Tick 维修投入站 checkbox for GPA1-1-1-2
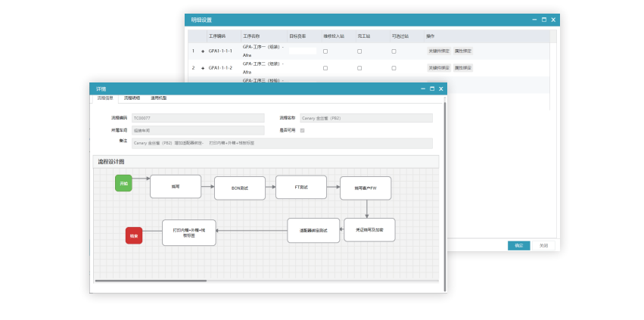Screen dimensions: 644x320 click(x=325, y=68)
